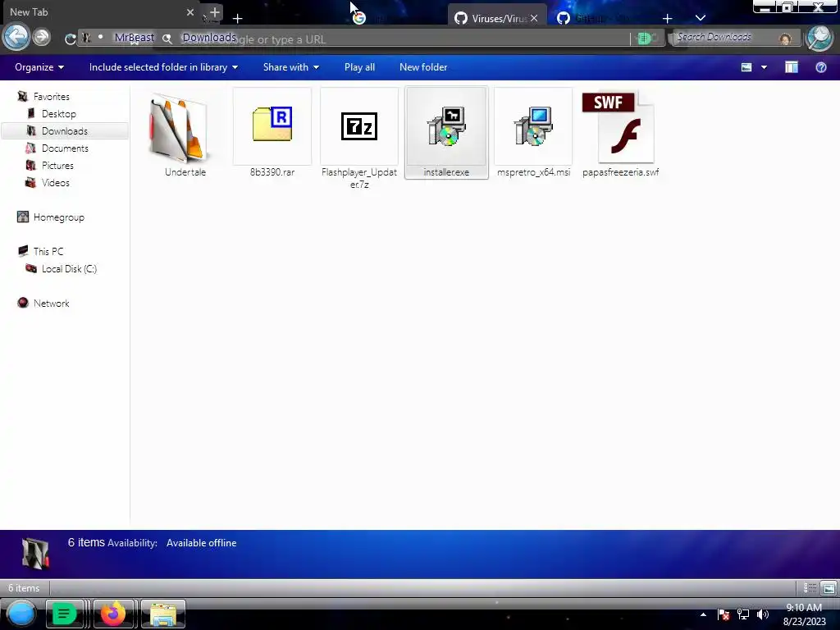The height and width of the screenshot is (630, 840).
Task: Click the Available offline status text
Action: [202, 543]
